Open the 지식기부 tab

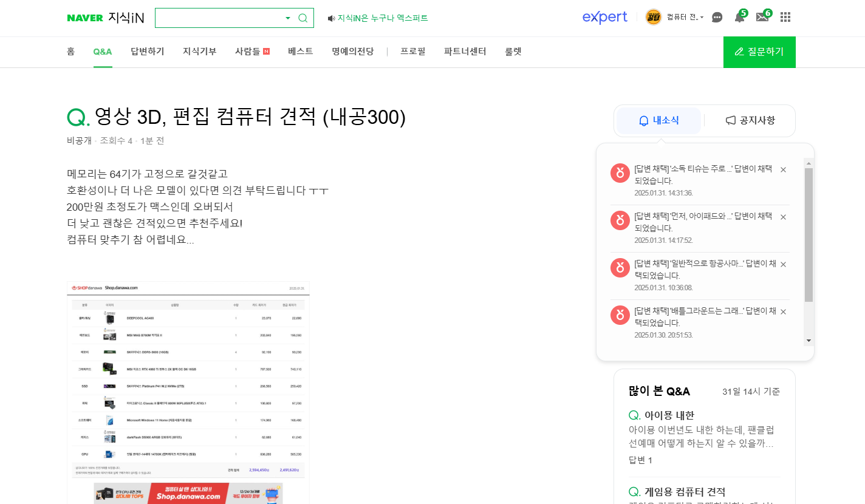point(200,52)
